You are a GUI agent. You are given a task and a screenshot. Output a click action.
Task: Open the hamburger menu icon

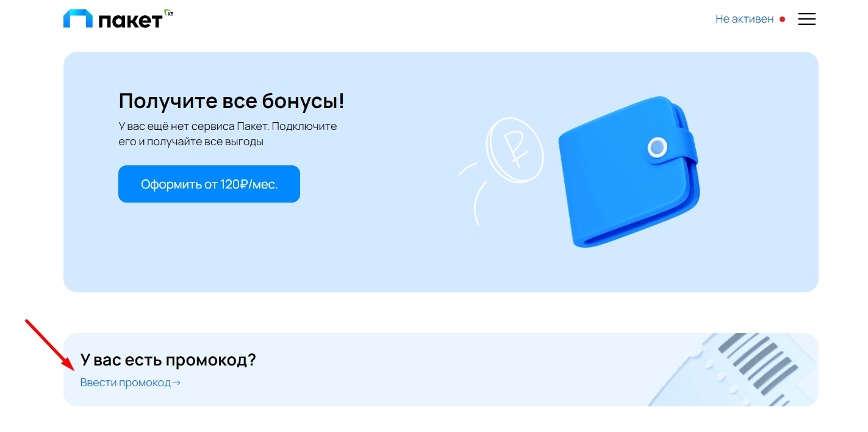click(x=806, y=19)
